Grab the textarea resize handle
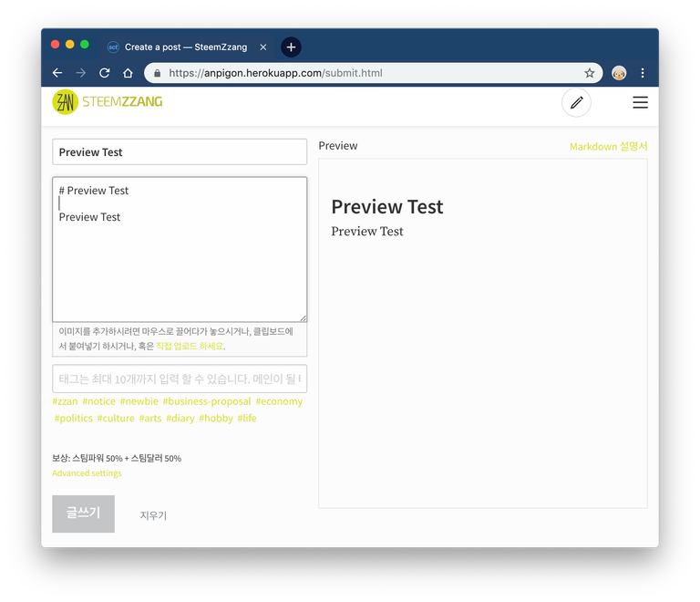700x602 pixels. click(304, 318)
